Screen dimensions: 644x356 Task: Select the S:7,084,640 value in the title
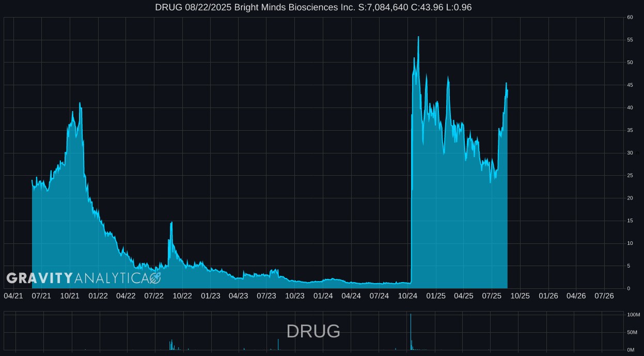click(x=383, y=7)
